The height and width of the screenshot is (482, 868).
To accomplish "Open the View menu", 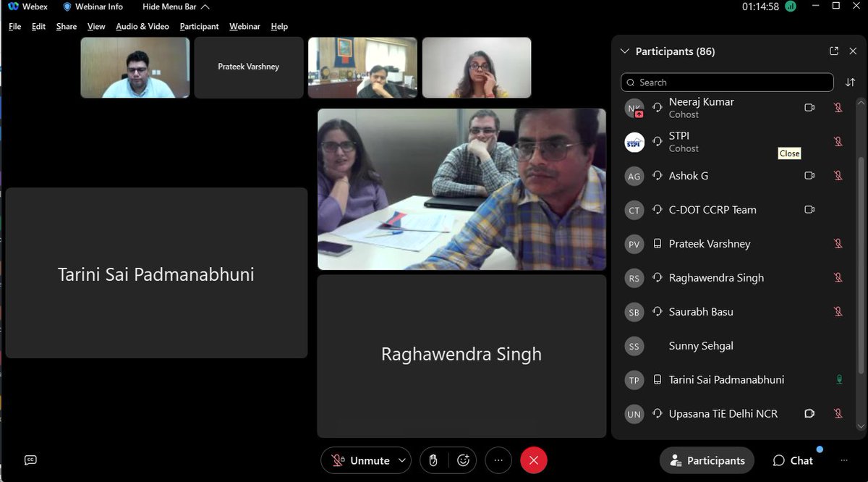I will (96, 26).
